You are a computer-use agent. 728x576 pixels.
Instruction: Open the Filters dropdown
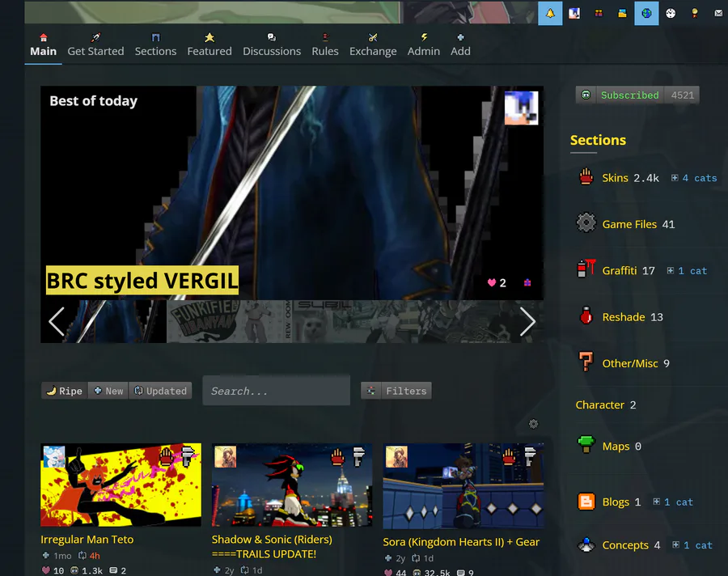point(396,391)
